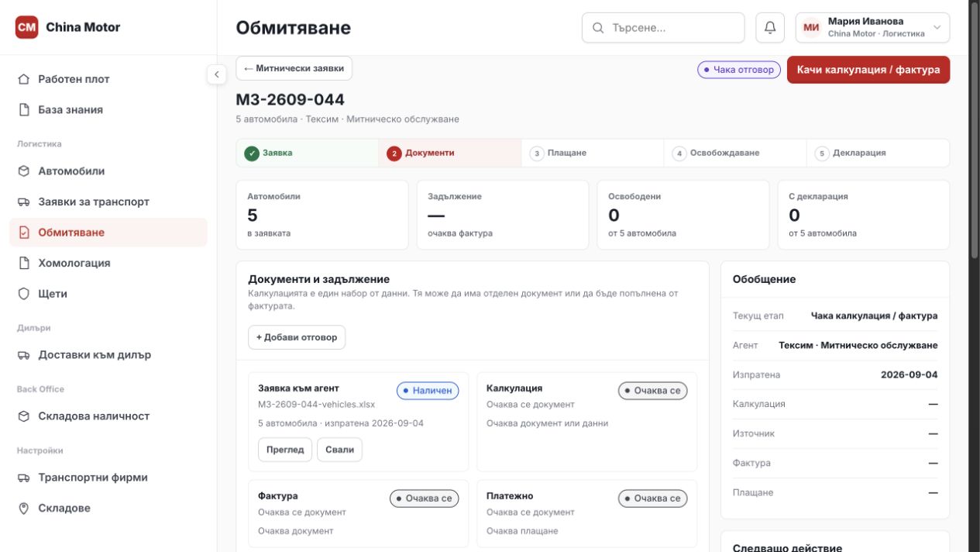Collapse the sidebar with the chevron button
Viewport: 980px width, 552px height.
217,74
